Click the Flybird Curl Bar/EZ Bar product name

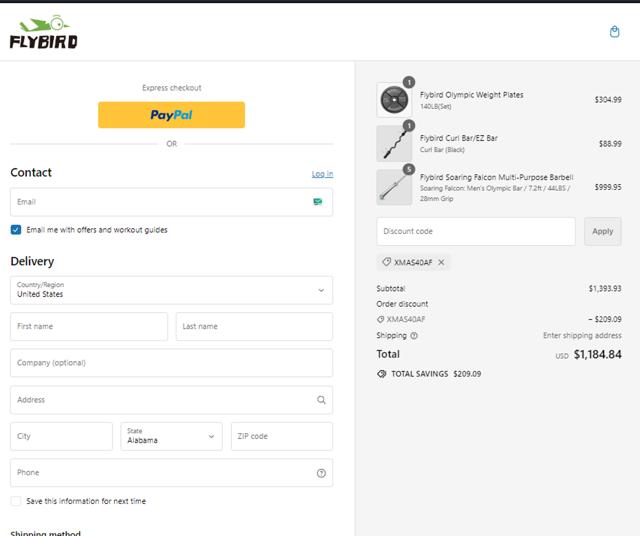[459, 138]
